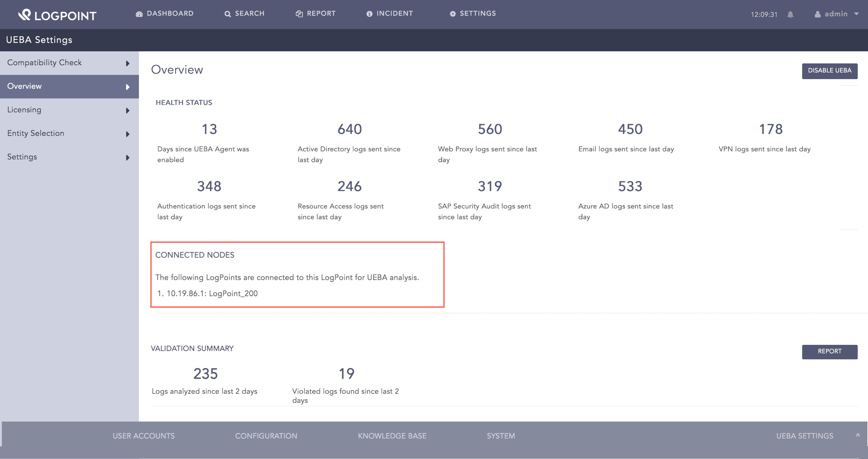The image size is (868, 459).
Task: Click the Disable UEBA button
Action: (x=829, y=71)
